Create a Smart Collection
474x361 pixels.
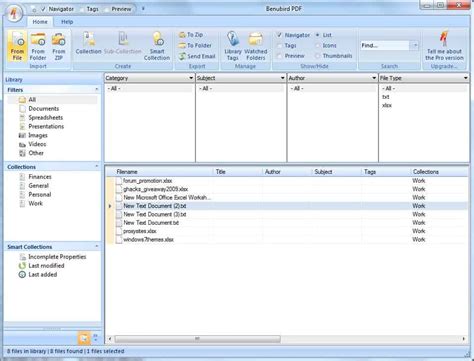pyautogui.click(x=157, y=46)
